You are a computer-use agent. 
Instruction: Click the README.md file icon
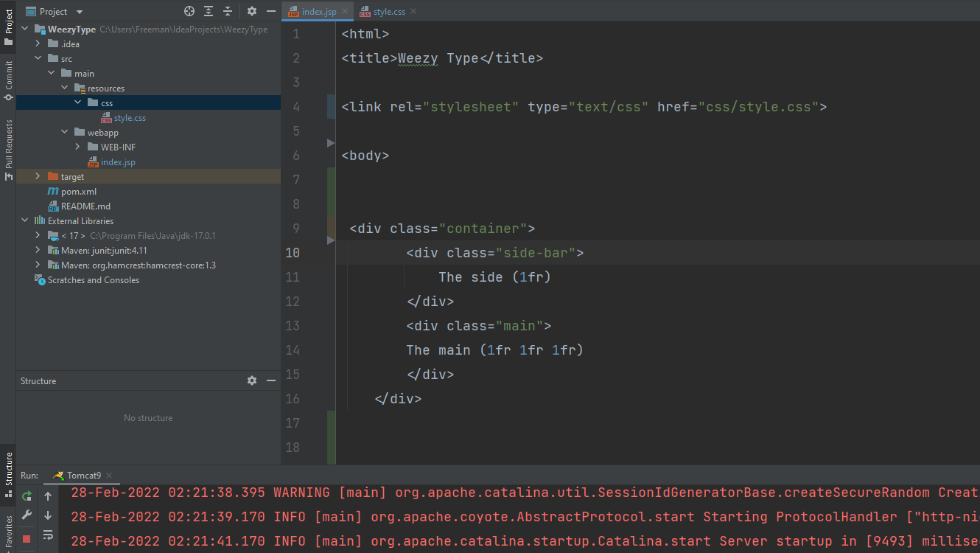pyautogui.click(x=53, y=206)
